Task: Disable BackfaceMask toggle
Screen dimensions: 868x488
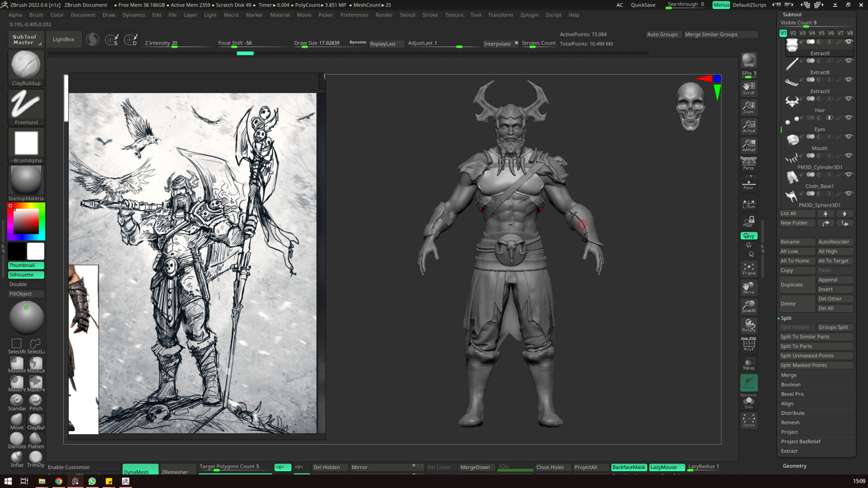Action: pos(629,467)
